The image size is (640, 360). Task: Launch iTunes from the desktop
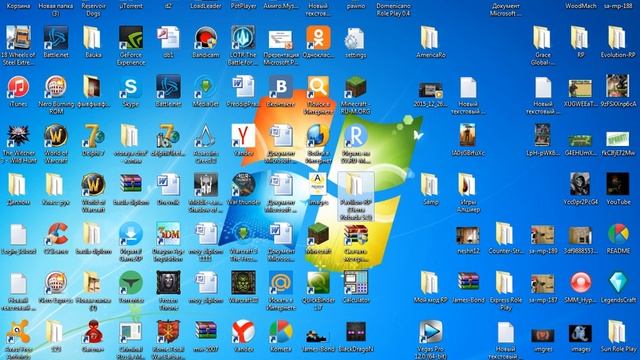18,88
